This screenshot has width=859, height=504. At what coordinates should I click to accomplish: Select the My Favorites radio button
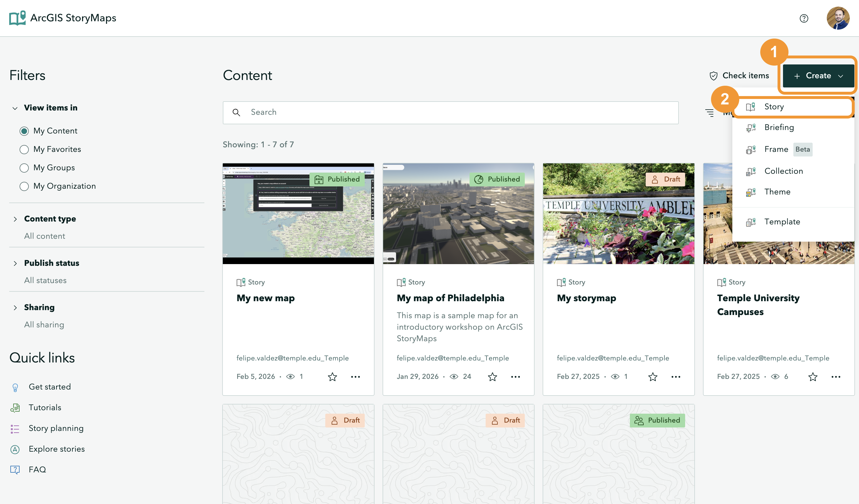tap(24, 150)
